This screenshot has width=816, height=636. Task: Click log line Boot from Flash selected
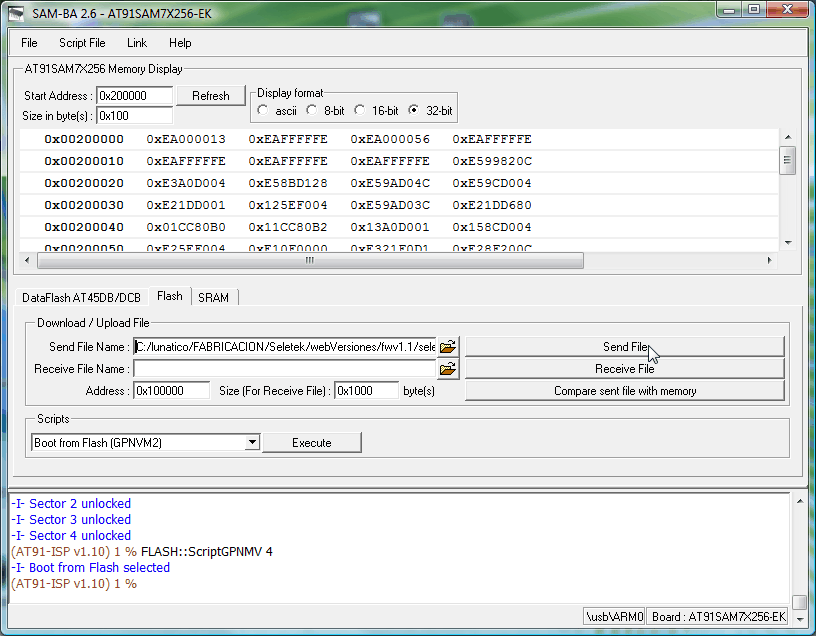pos(91,567)
